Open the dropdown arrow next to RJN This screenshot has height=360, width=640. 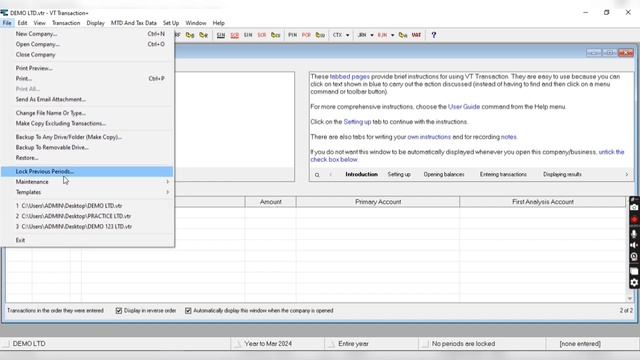pyautogui.click(x=392, y=35)
